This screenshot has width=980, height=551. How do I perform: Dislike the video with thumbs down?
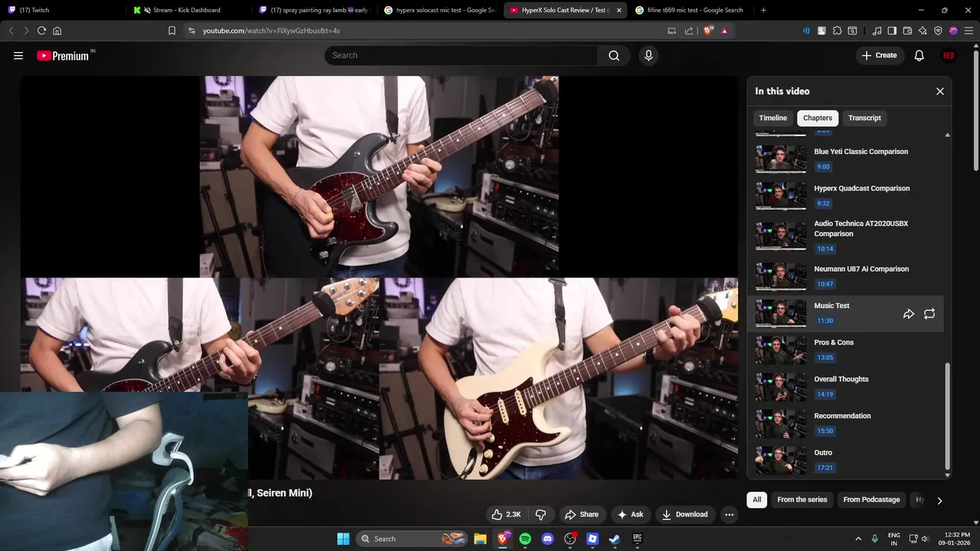pos(541,514)
